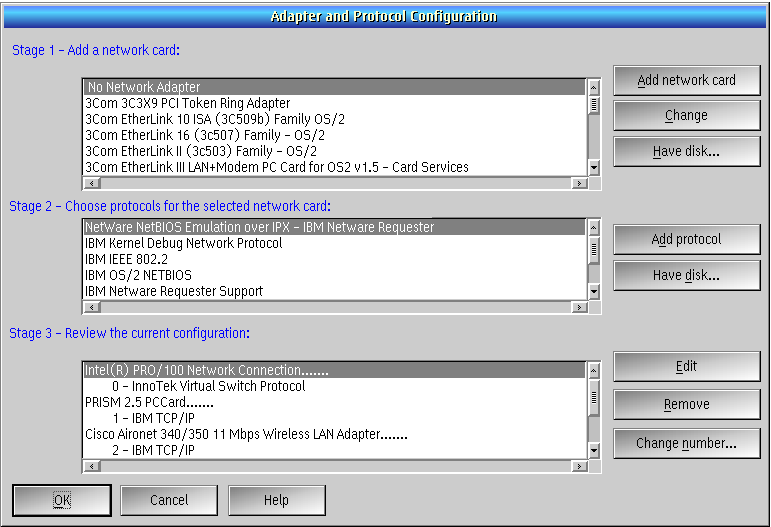Confirm the configuration with OK

coord(62,500)
